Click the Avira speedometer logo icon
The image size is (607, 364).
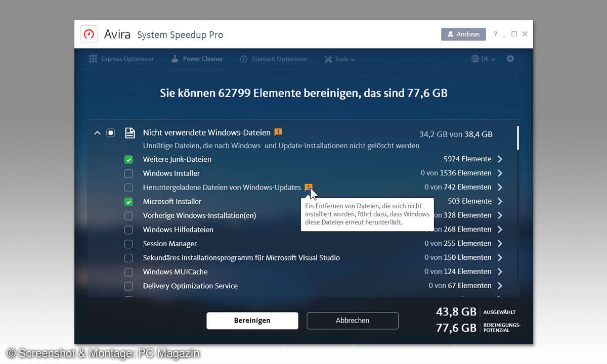(89, 34)
